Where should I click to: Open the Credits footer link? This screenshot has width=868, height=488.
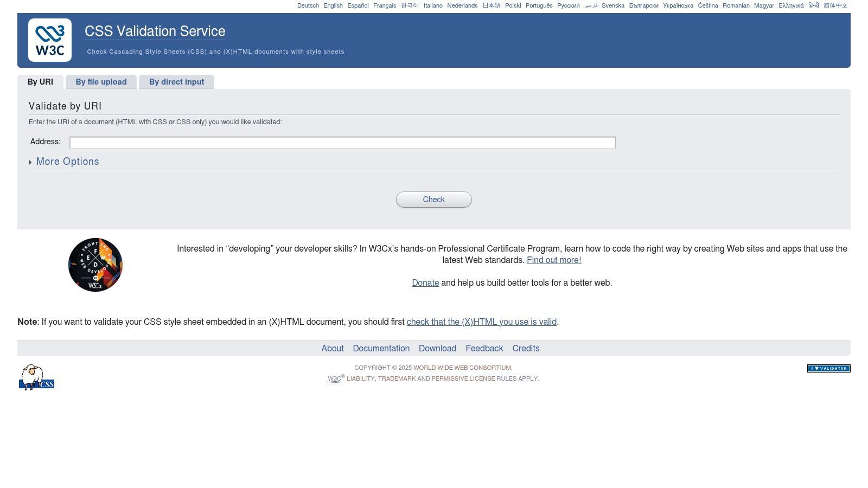(x=526, y=349)
